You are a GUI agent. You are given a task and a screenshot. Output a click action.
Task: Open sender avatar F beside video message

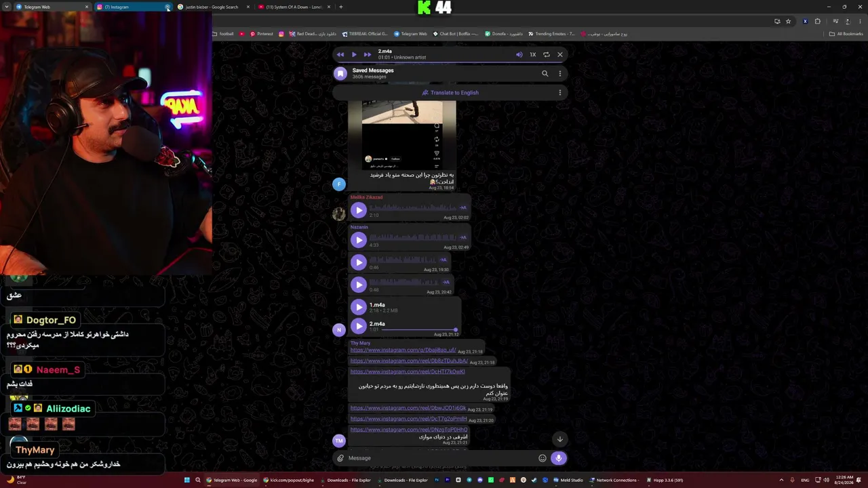(x=339, y=184)
